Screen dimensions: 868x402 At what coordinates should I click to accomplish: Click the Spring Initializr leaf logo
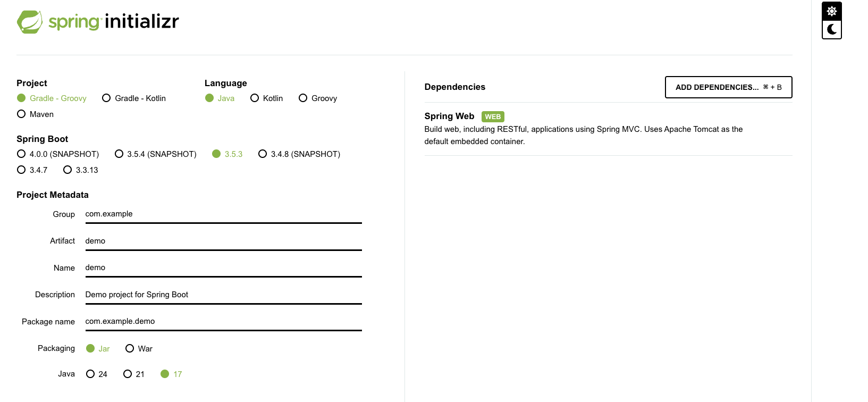(x=30, y=22)
